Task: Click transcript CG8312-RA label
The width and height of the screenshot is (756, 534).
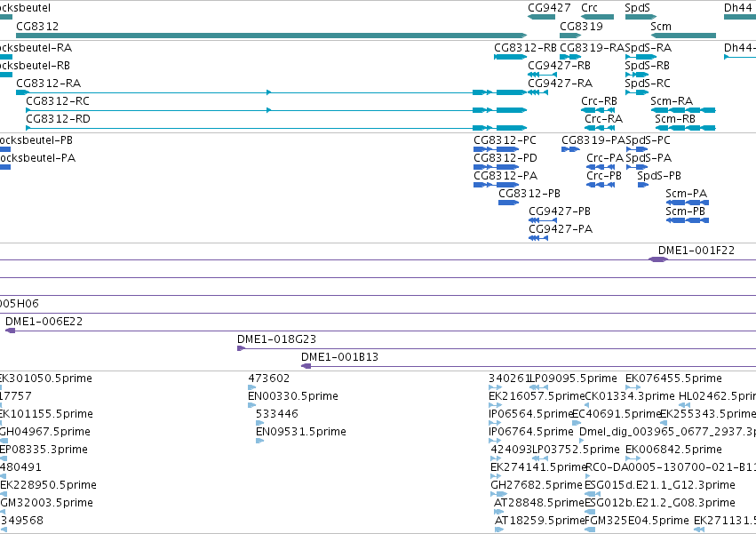Action: (x=49, y=83)
